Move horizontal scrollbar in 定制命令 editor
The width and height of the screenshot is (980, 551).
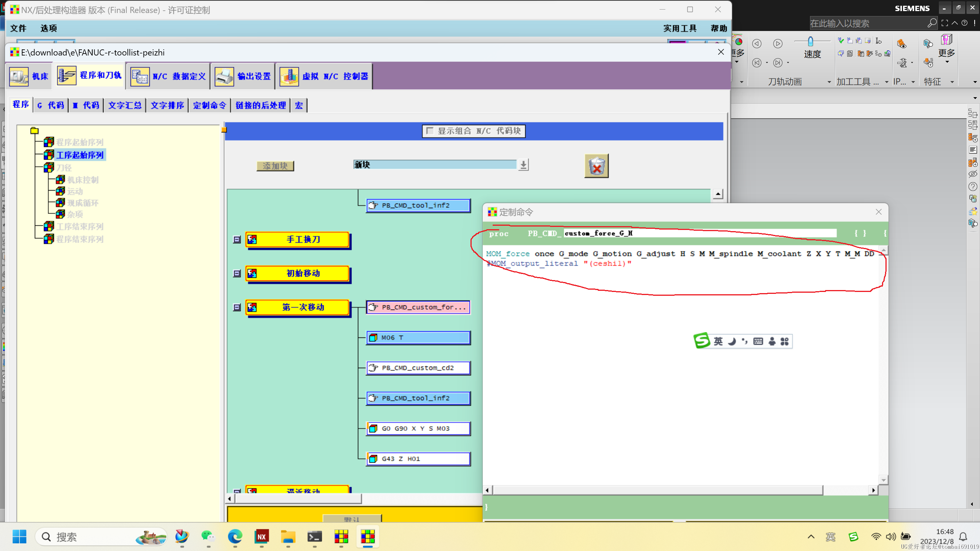[x=658, y=490]
